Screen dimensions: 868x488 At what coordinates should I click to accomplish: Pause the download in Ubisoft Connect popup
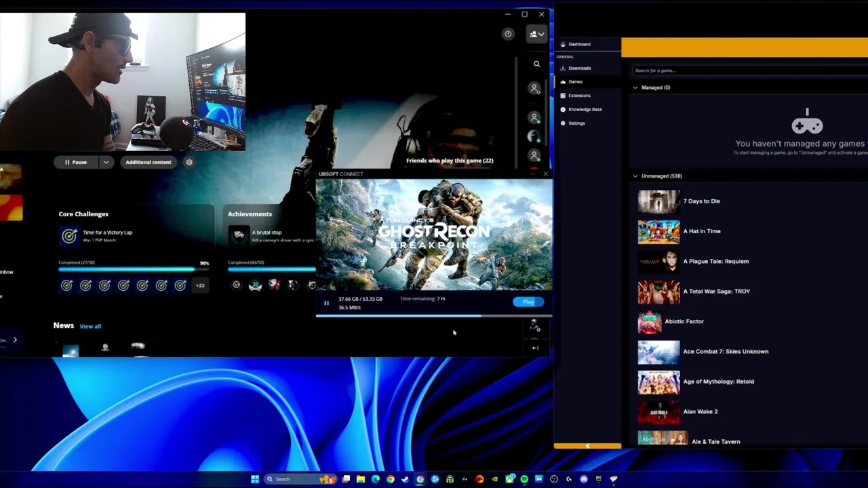326,303
